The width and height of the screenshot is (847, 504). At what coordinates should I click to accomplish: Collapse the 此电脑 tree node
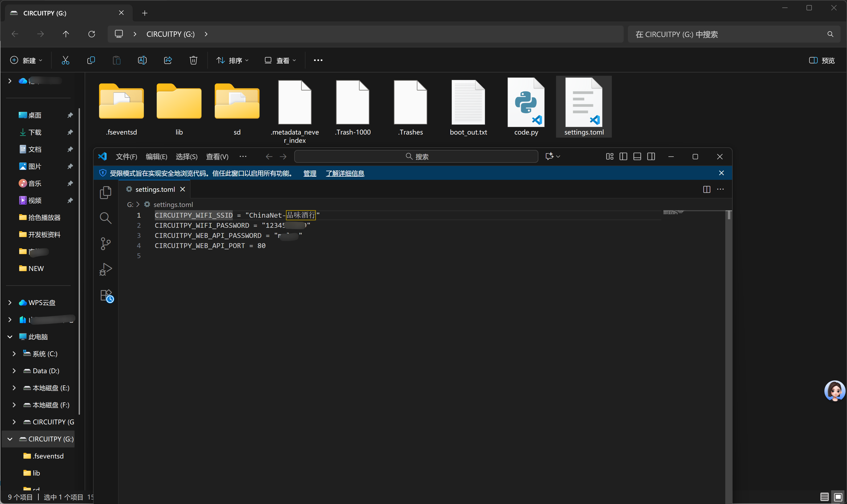[10, 337]
